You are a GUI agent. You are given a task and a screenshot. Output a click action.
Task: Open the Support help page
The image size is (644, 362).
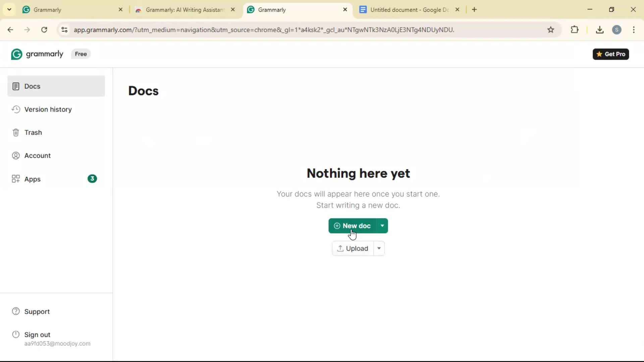tap(37, 311)
